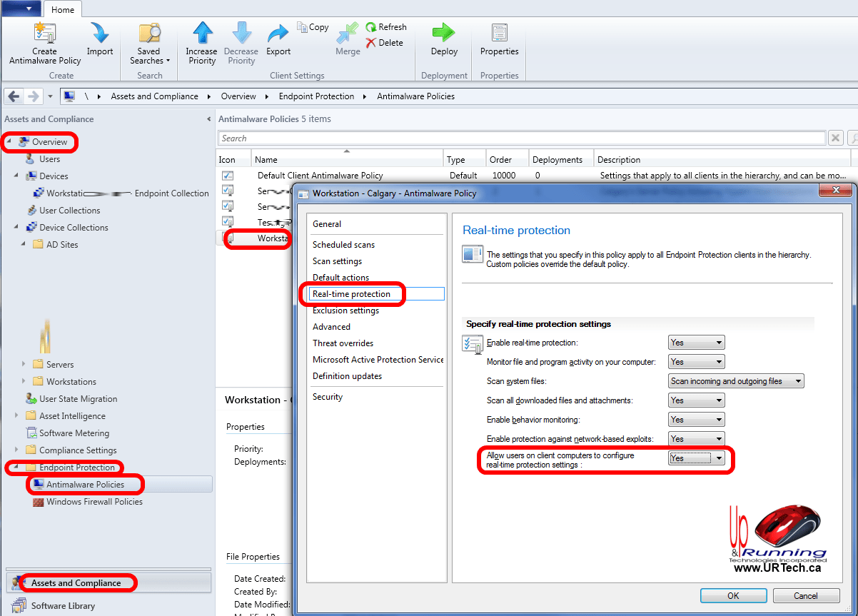Screen dimensions: 858x616
Task: Click the Cancel button
Action: 805,595
